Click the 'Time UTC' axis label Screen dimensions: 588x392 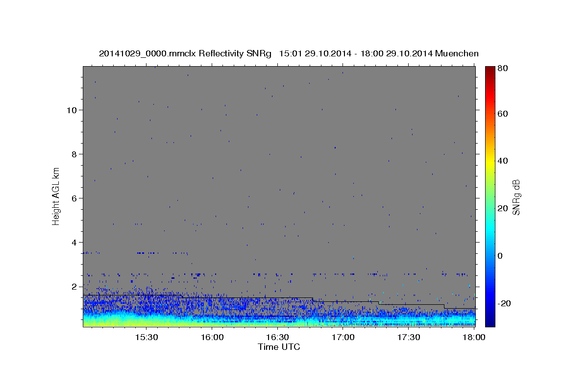tap(279, 347)
